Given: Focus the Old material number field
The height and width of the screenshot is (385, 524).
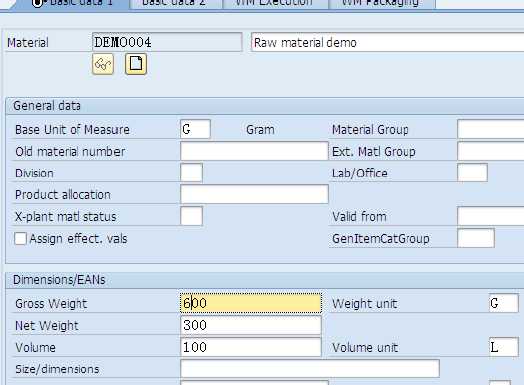Looking at the screenshot, I should [254, 151].
